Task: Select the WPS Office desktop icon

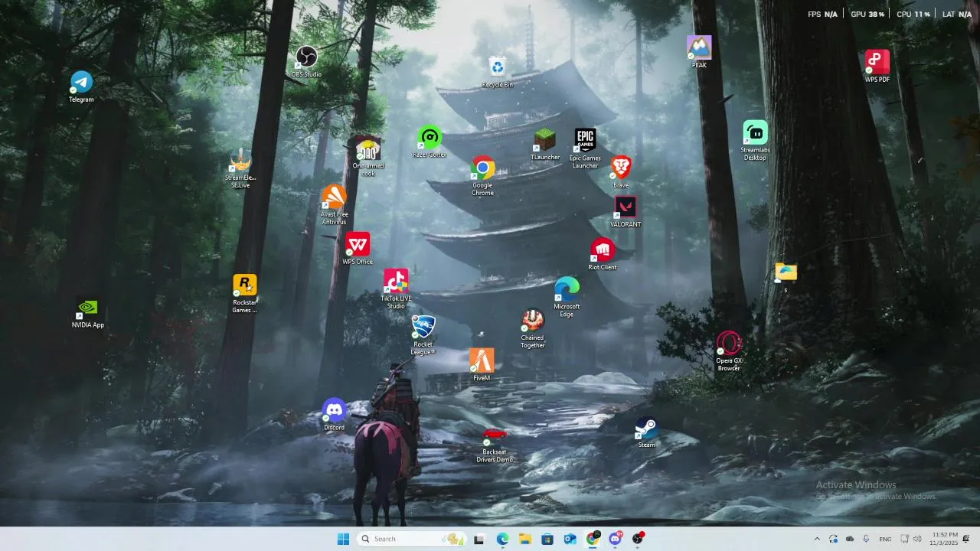Action: pos(358,249)
